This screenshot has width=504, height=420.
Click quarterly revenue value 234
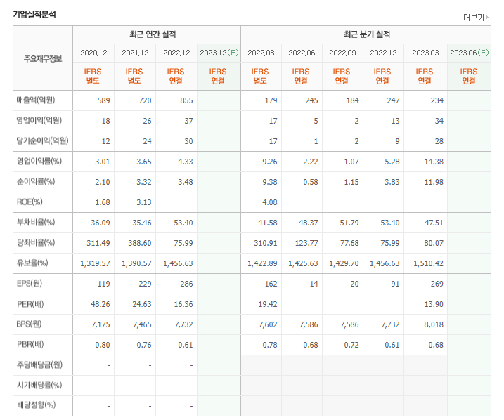(x=437, y=100)
